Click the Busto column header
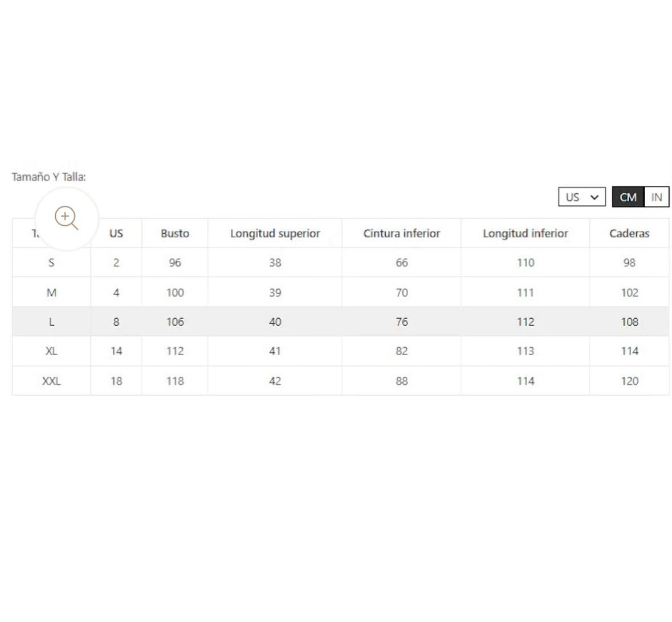Screen dimensions: 672x622 pyautogui.click(x=175, y=233)
